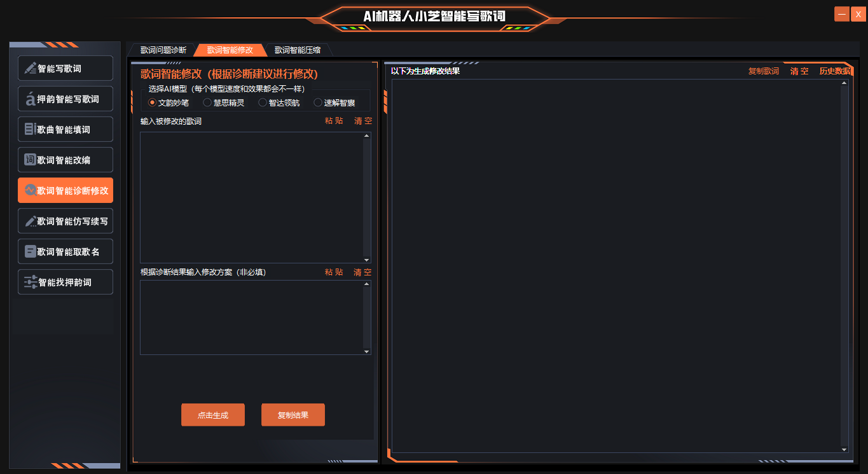Click inside the 输入被修改的歌词 text box

click(x=251, y=197)
